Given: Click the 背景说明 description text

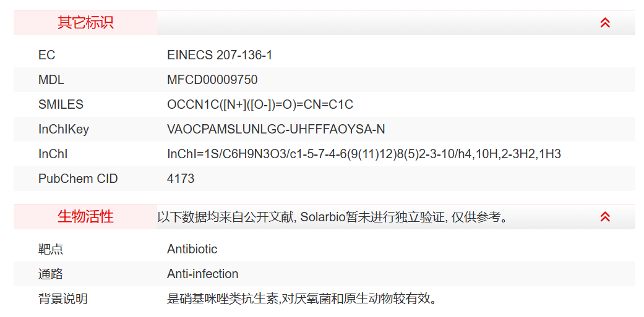Looking at the screenshot, I should 303,299.
